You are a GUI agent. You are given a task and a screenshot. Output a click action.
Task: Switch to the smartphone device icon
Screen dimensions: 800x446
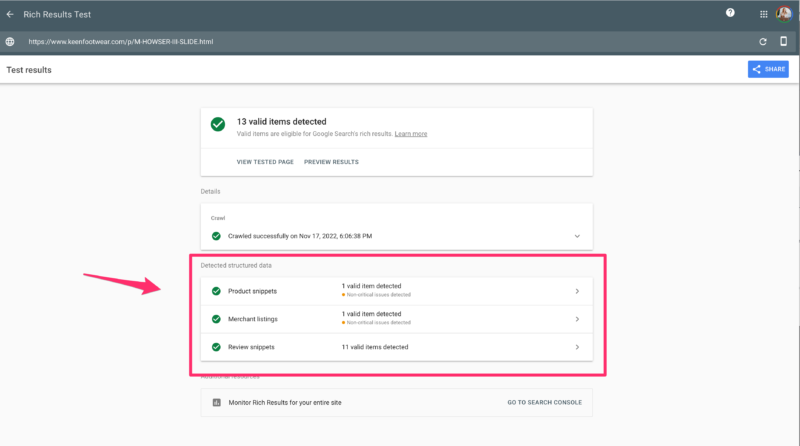784,41
